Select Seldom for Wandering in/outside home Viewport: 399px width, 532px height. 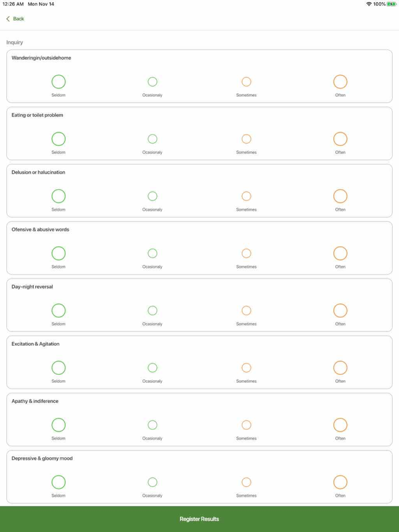click(59, 82)
